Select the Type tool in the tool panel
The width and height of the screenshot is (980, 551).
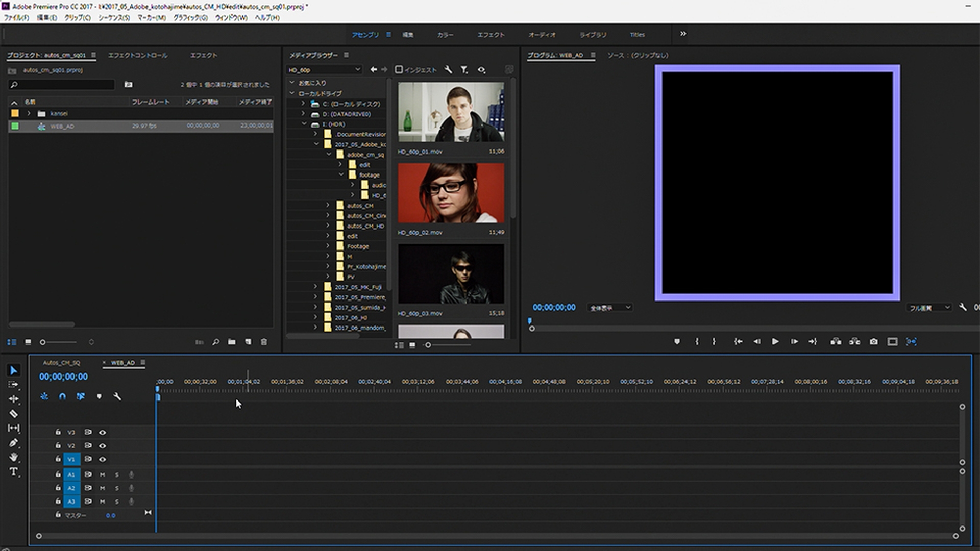coord(14,471)
